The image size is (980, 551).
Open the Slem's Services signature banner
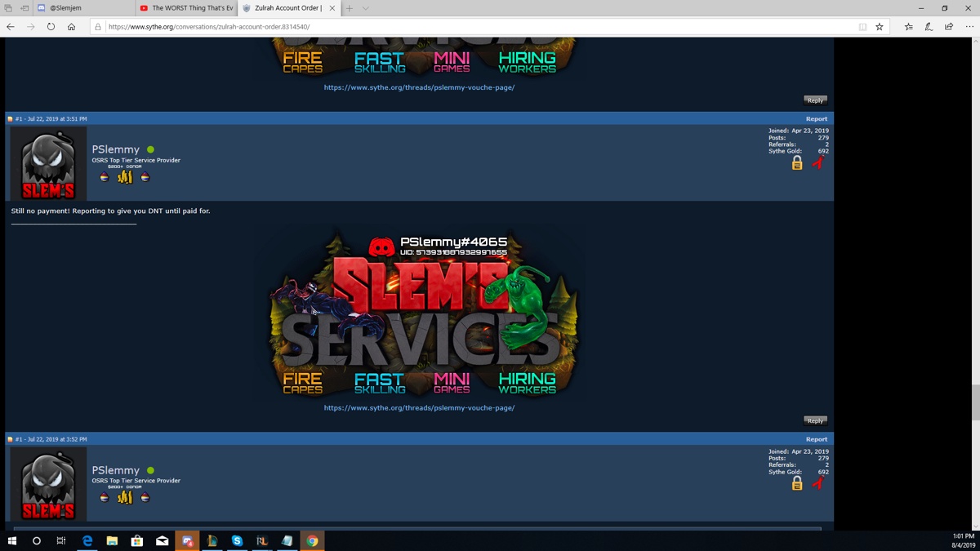tap(419, 312)
